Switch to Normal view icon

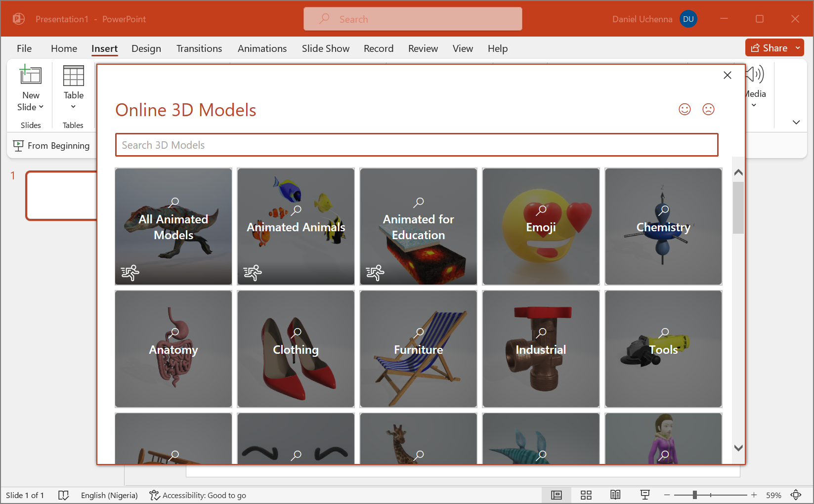pyautogui.click(x=557, y=495)
